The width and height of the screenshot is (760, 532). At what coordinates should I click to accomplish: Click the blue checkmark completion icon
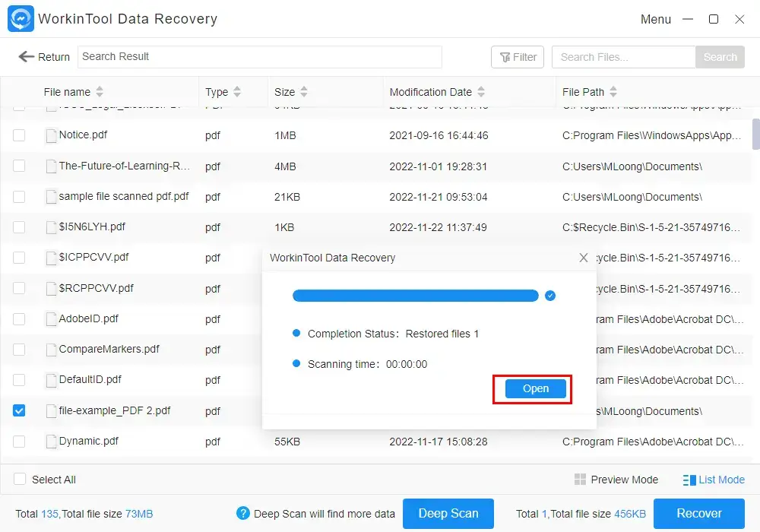[x=549, y=296]
